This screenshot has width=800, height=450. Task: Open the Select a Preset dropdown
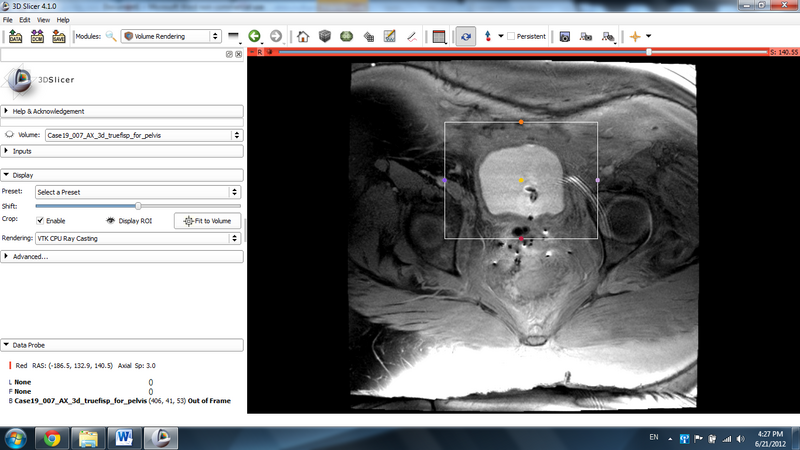pyautogui.click(x=137, y=191)
